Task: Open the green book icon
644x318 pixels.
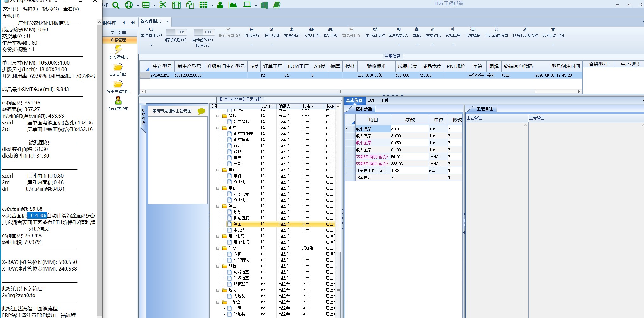Action: 277,5
